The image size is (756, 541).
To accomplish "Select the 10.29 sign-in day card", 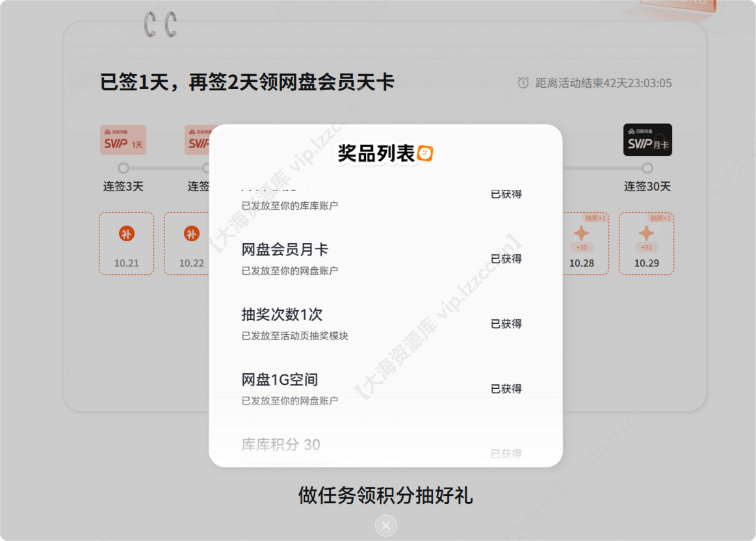I will 646,243.
